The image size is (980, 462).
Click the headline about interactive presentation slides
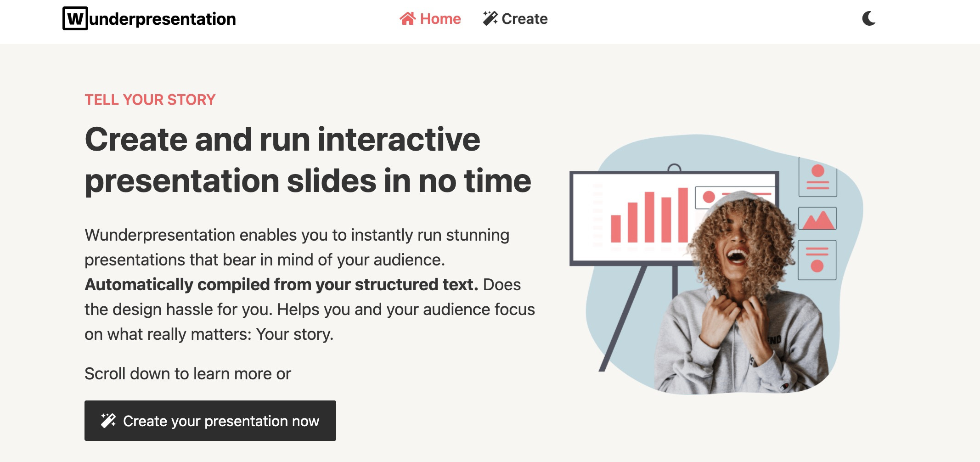point(308,158)
